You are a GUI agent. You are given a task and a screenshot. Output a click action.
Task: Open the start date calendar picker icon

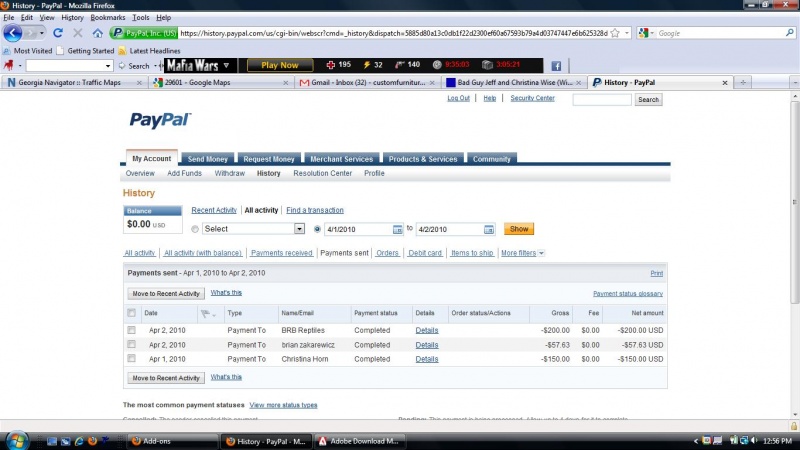[397, 230]
